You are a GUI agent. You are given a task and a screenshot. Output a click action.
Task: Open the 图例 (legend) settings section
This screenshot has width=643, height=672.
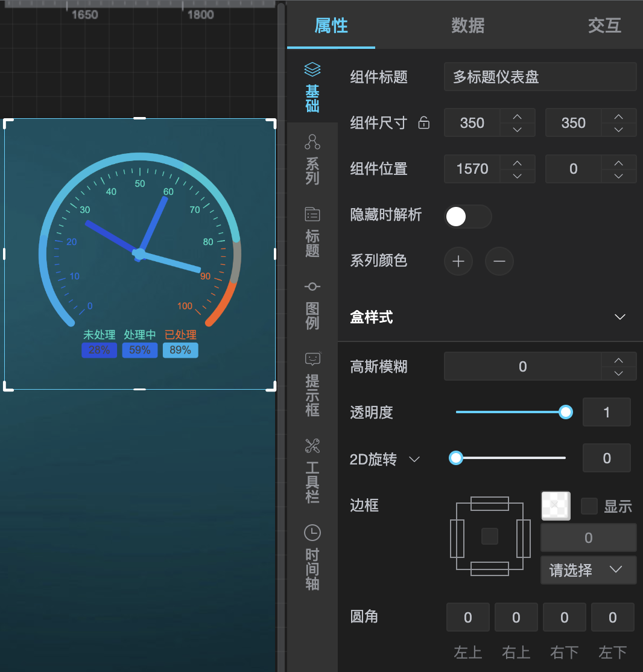point(312,305)
